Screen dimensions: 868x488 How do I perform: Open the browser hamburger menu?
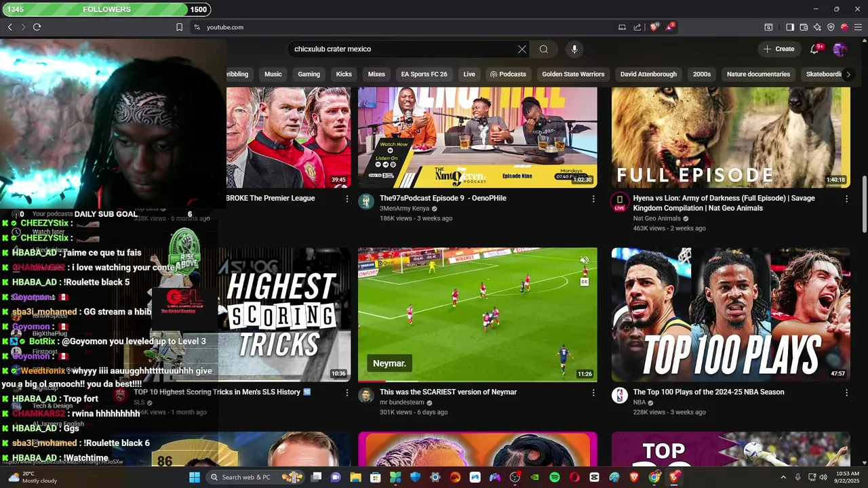click(x=858, y=27)
